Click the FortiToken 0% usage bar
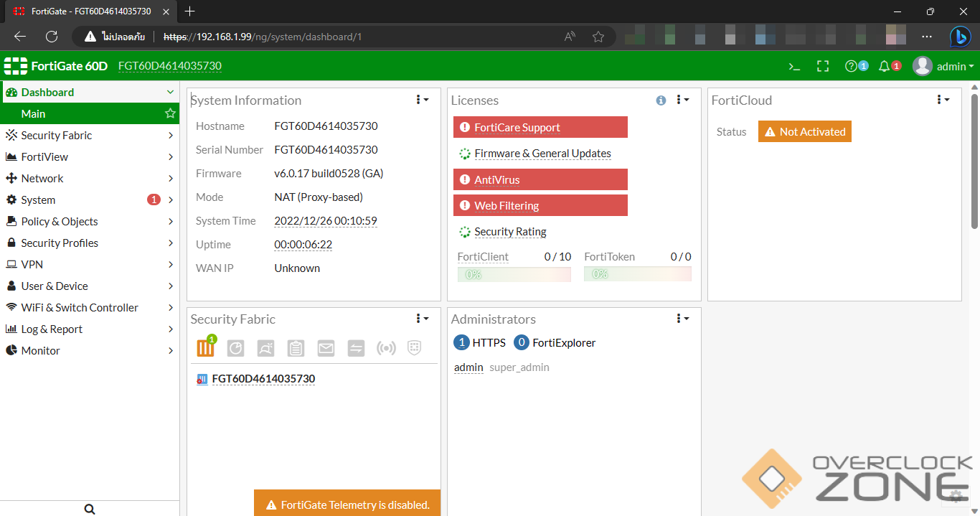 tap(638, 274)
